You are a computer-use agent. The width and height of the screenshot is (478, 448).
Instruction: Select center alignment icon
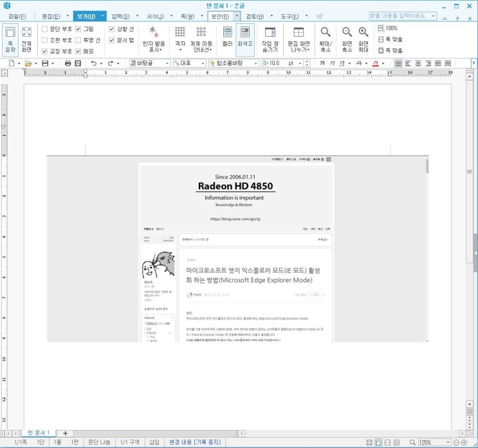click(x=418, y=64)
